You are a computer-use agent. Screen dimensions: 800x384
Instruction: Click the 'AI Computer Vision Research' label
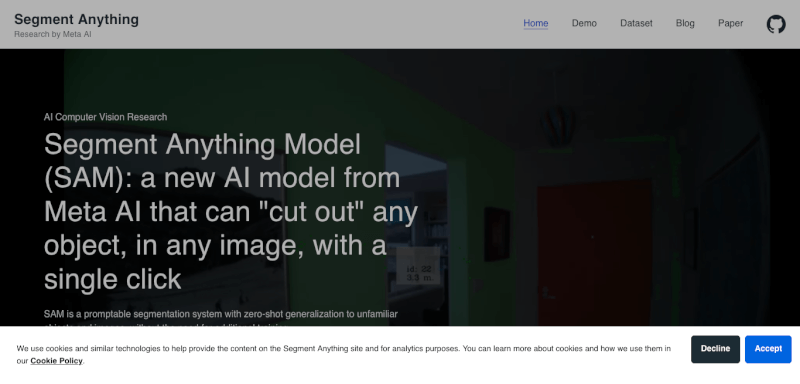pyautogui.click(x=106, y=117)
